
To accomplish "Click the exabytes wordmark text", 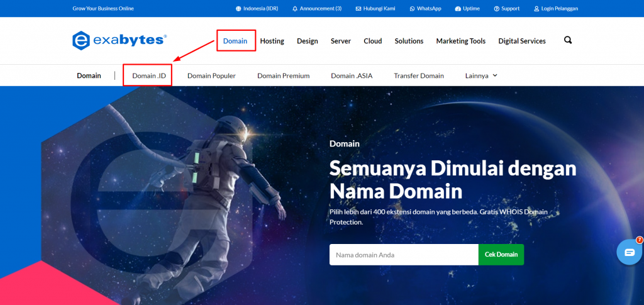I will pyautogui.click(x=130, y=40).
